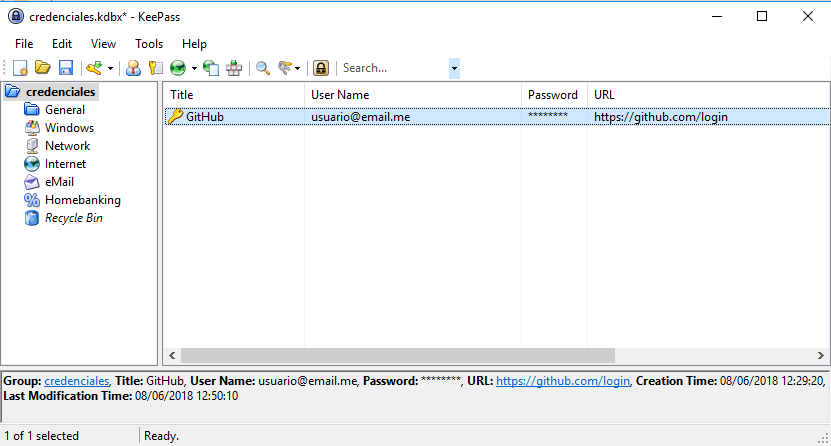Copy user name with the person icon
The image size is (831, 446).
(x=133, y=68)
